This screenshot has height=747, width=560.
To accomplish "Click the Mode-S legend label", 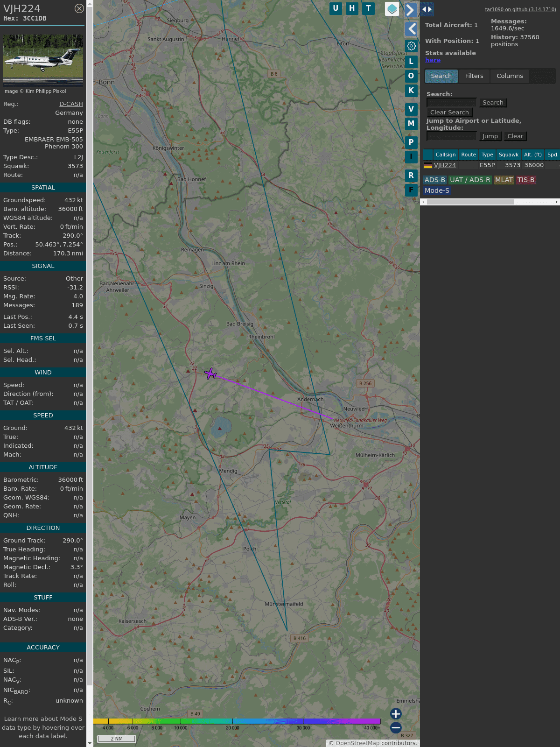I will [x=437, y=190].
